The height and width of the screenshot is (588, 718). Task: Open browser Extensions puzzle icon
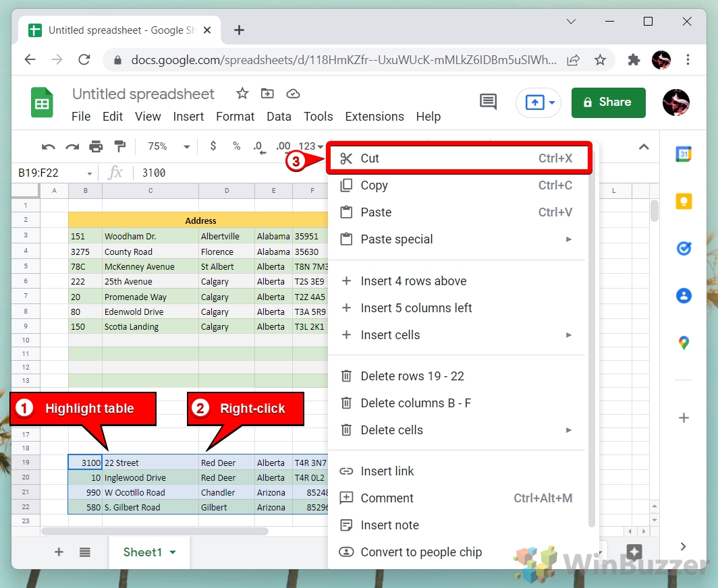click(x=634, y=59)
